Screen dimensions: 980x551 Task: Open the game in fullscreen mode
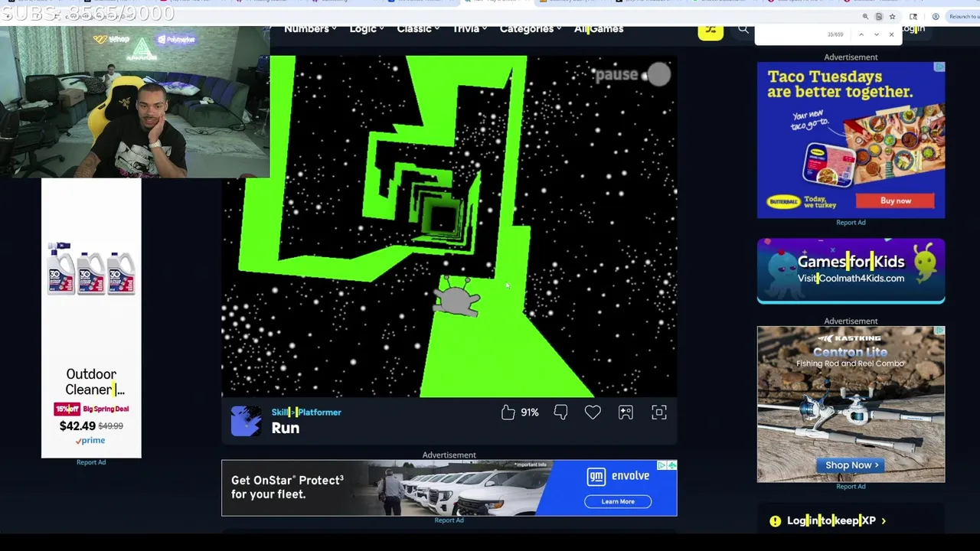(659, 412)
